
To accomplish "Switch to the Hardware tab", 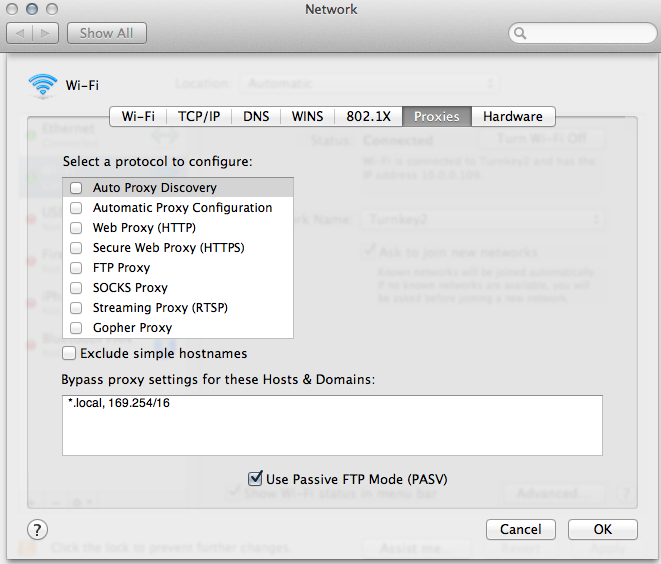I will tap(513, 116).
